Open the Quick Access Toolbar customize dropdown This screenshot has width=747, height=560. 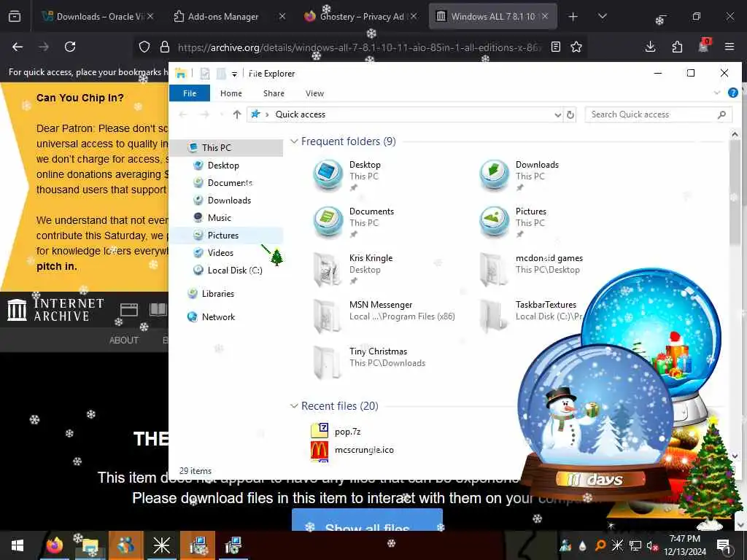tap(234, 74)
